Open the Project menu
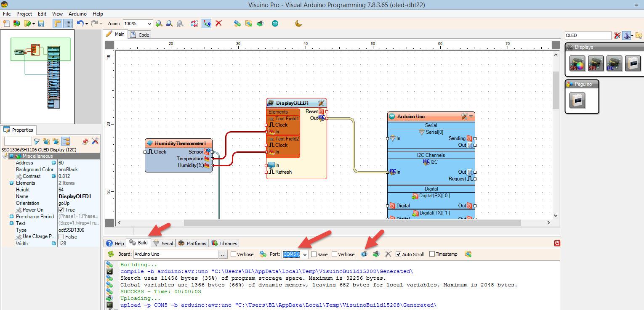Viewport: 644px width, 310px height. click(24, 14)
